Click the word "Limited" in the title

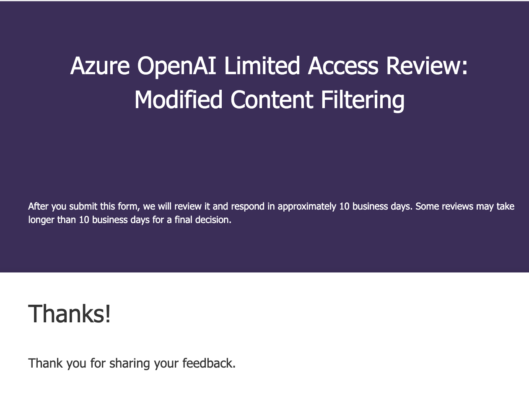click(262, 66)
